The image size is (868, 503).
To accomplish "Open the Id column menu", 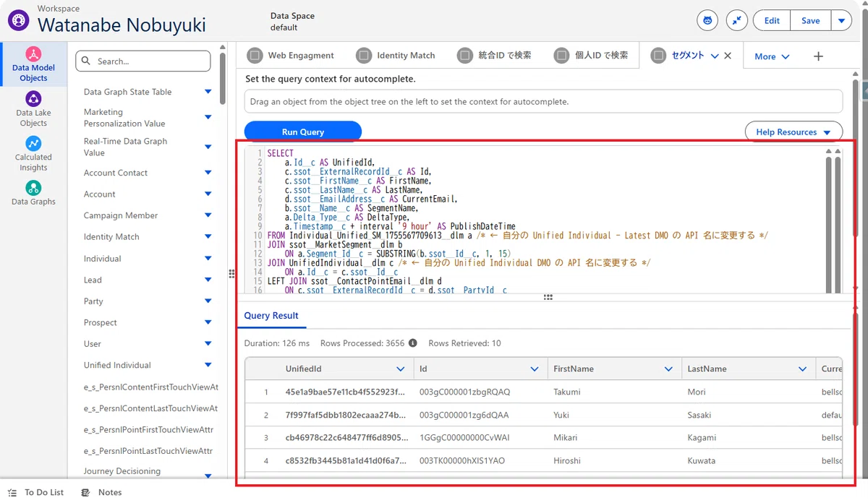I will [535, 369].
